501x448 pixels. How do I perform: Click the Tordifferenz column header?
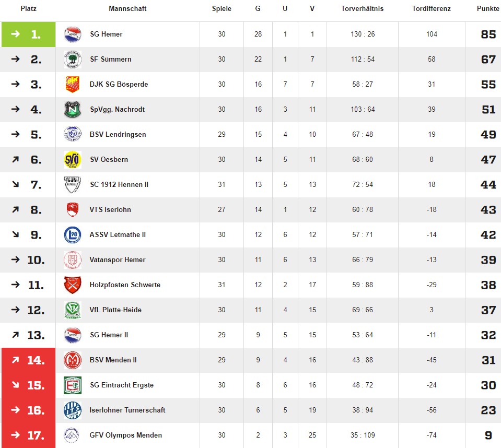(431, 9)
